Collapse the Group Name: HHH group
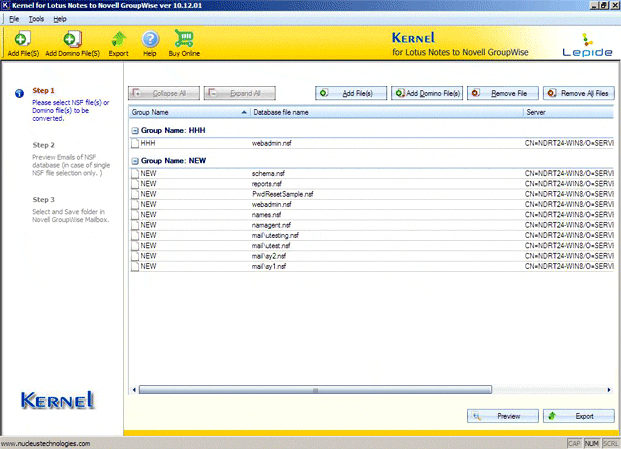 [135, 131]
